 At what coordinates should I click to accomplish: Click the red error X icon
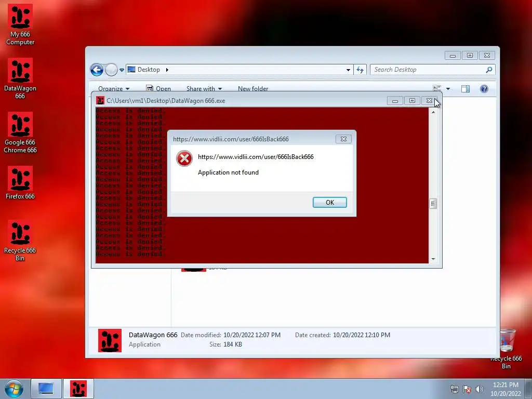point(184,158)
